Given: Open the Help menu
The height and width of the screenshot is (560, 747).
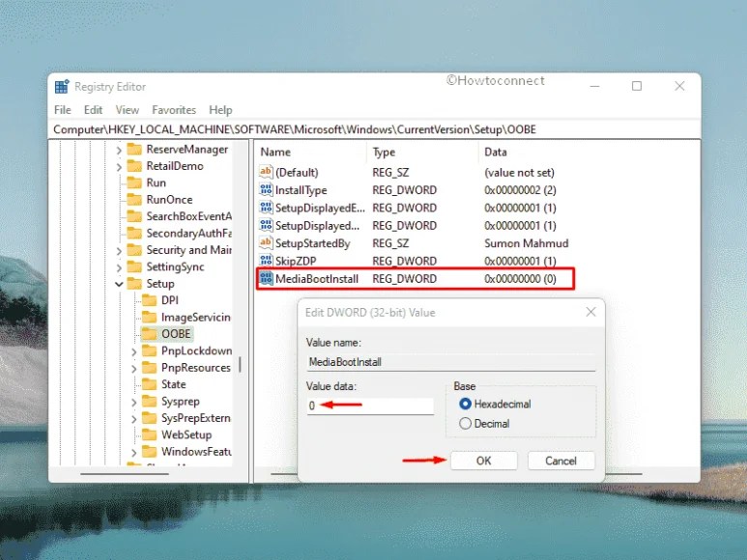Looking at the screenshot, I should [x=220, y=110].
